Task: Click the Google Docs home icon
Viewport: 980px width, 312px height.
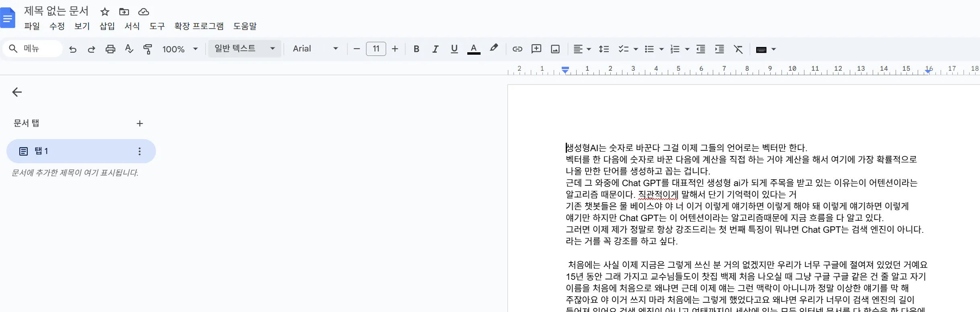Action: [8, 18]
